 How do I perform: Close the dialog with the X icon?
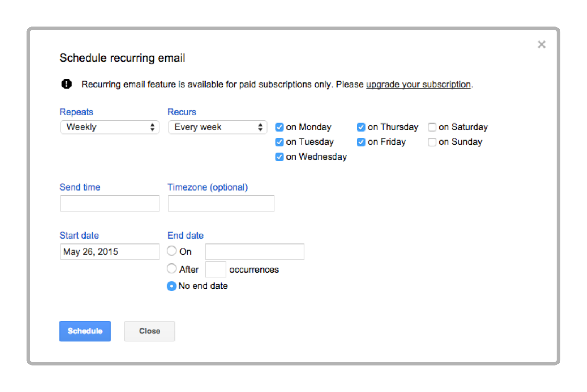(x=542, y=45)
